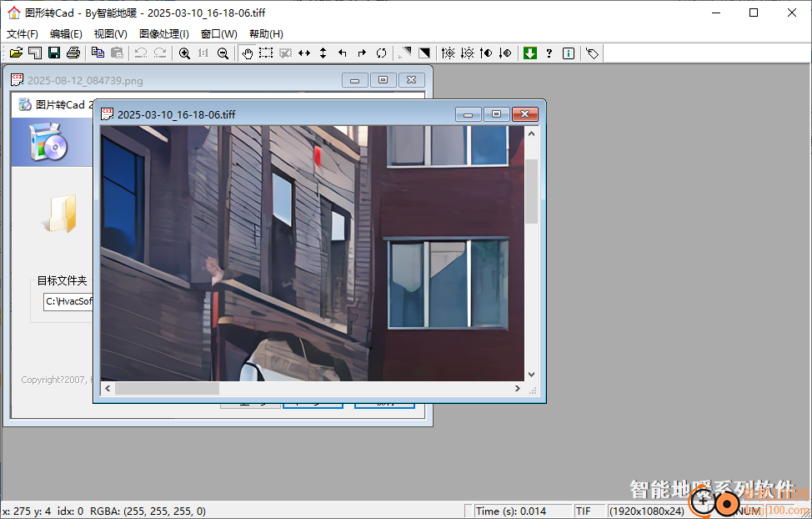
Task: Click the scroll down arrow in tiff window
Action: 531,375
